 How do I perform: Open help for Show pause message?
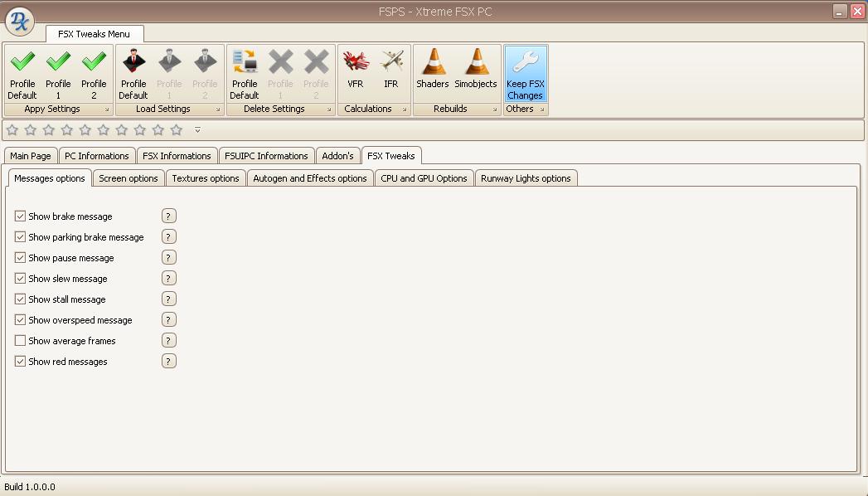coord(169,257)
